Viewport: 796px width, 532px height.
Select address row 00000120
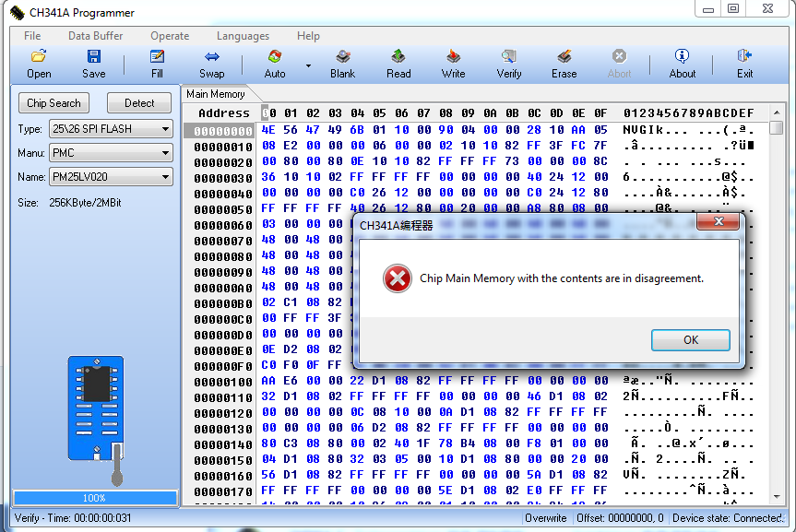point(223,413)
